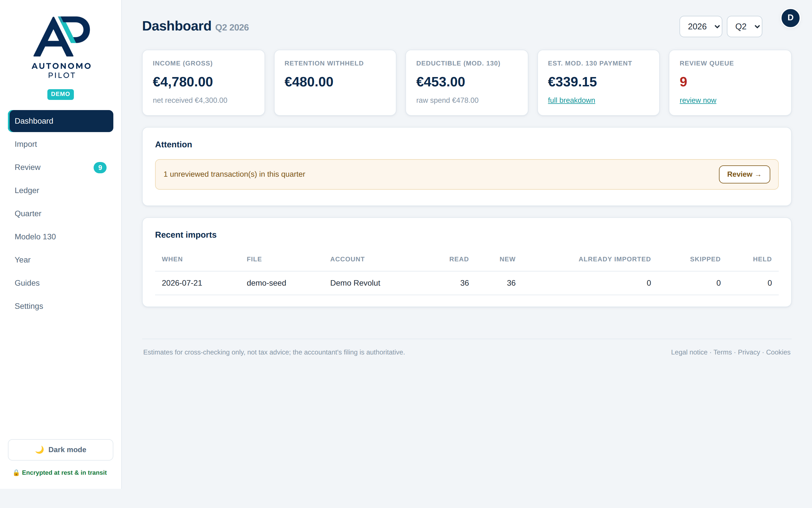Click the lock icon near encryption notice
The height and width of the screenshot is (508, 812).
[16, 473]
